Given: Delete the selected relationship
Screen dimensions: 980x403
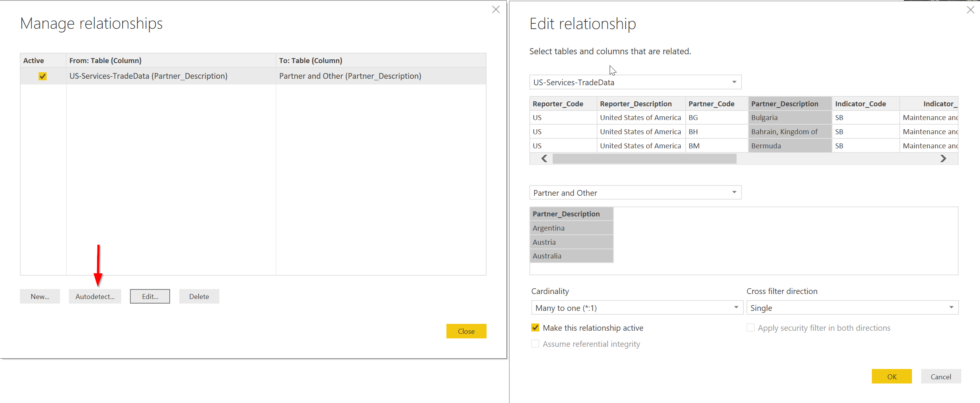Looking at the screenshot, I should pos(199,296).
